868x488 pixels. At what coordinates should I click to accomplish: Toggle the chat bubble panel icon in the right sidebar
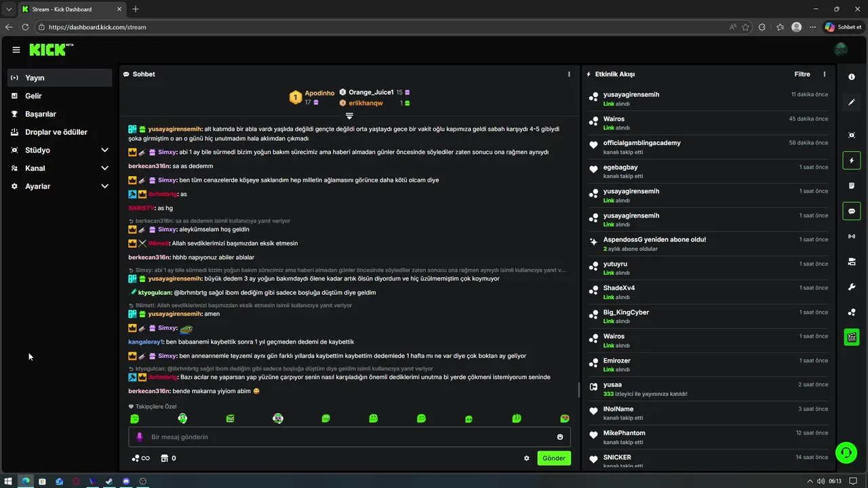point(852,211)
